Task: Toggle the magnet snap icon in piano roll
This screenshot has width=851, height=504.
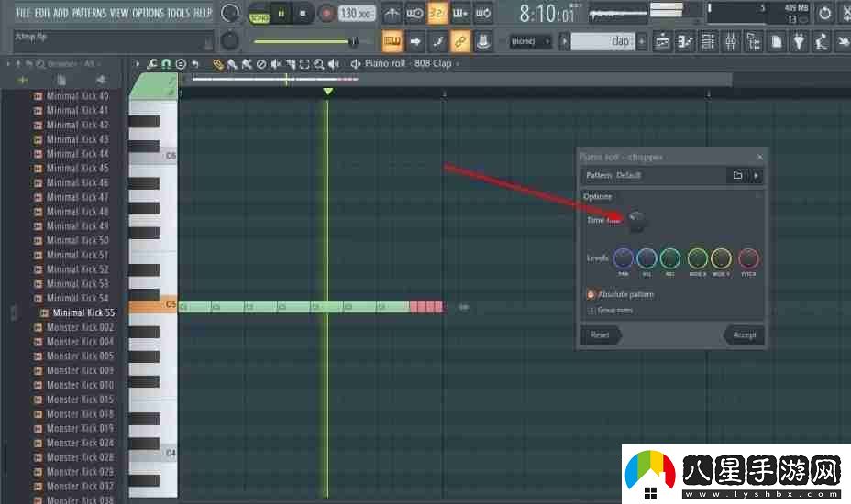Action: [x=167, y=64]
